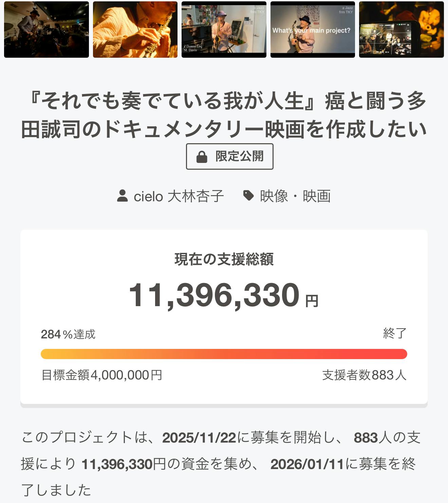Click the 目標金額4,000,000円 goal text
This screenshot has height=503, width=448.
[x=101, y=375]
